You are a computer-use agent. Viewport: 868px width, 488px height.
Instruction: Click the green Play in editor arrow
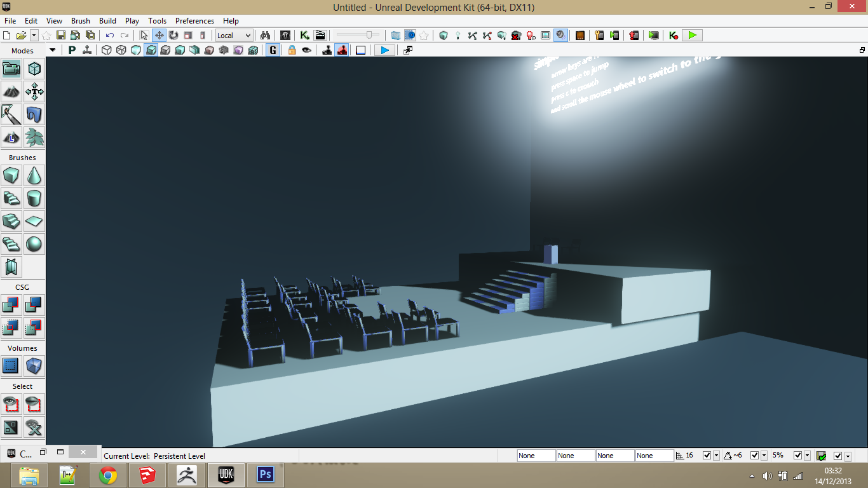click(x=693, y=35)
